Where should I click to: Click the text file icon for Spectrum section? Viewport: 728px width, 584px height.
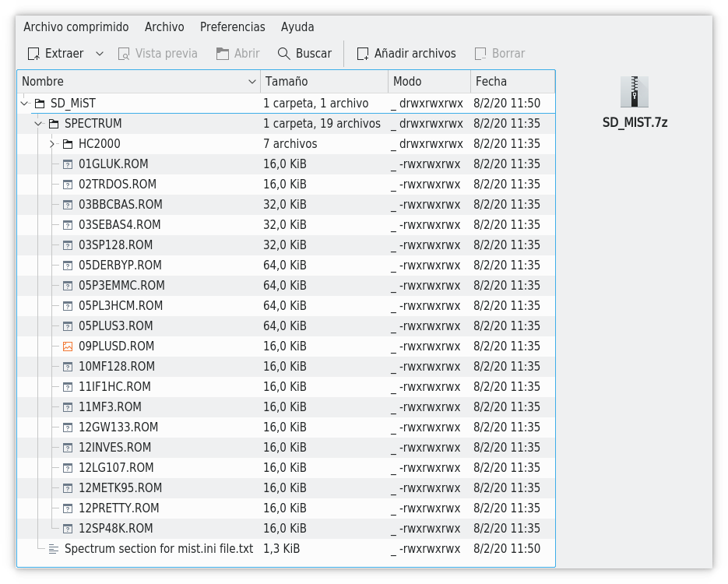coord(54,549)
